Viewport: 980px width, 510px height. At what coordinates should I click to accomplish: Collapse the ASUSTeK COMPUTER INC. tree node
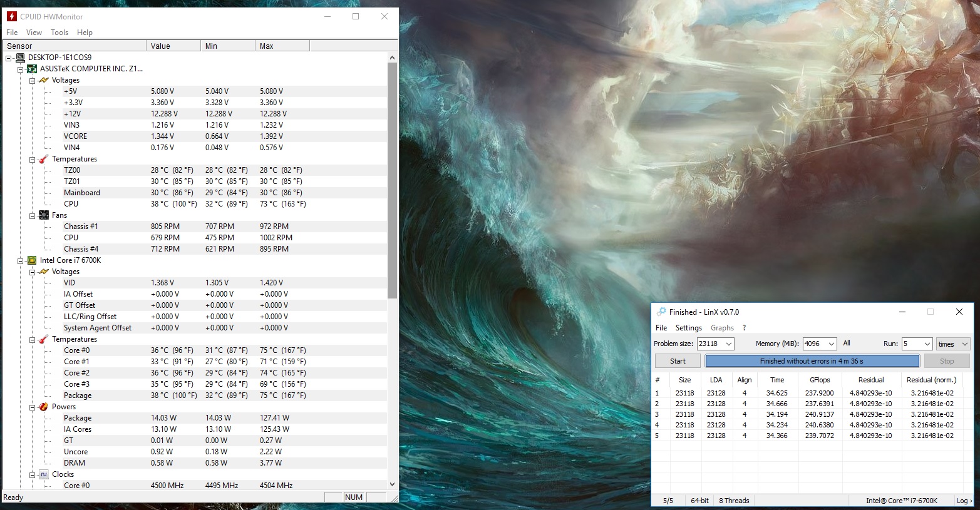click(x=21, y=69)
